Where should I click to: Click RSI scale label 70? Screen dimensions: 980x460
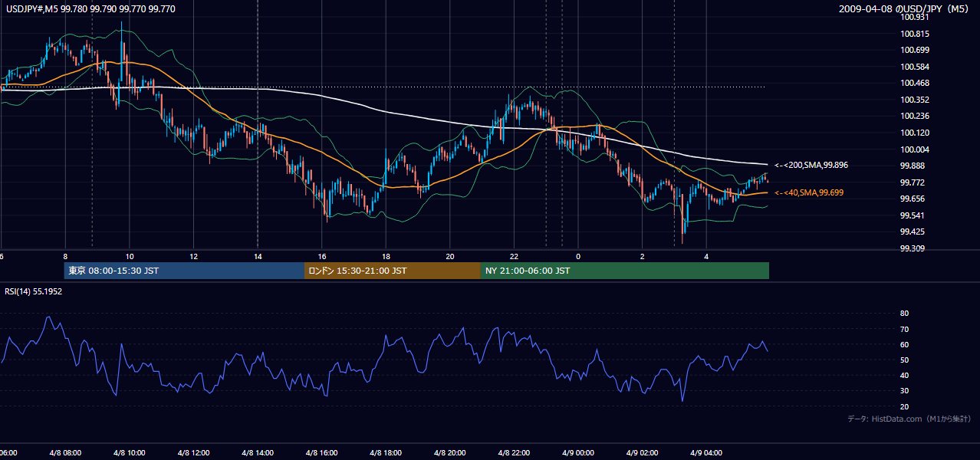[x=905, y=329]
